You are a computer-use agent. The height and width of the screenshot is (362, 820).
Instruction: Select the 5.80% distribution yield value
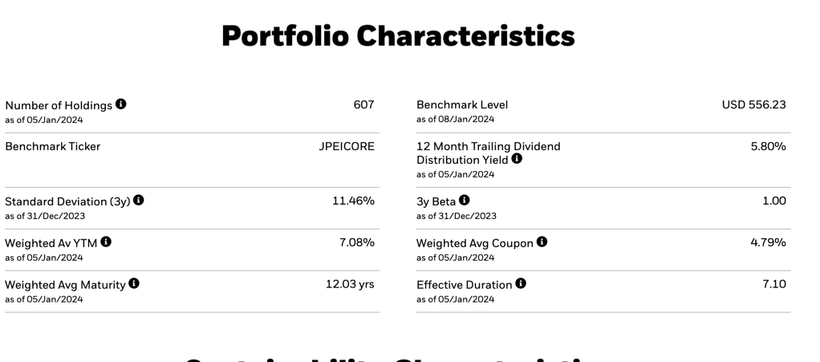pos(768,146)
